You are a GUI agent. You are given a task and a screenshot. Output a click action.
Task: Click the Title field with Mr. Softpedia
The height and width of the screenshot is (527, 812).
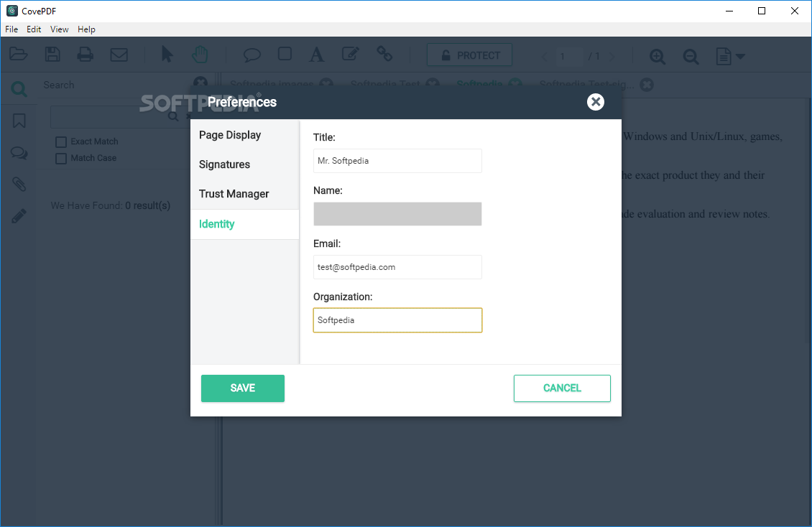point(397,161)
